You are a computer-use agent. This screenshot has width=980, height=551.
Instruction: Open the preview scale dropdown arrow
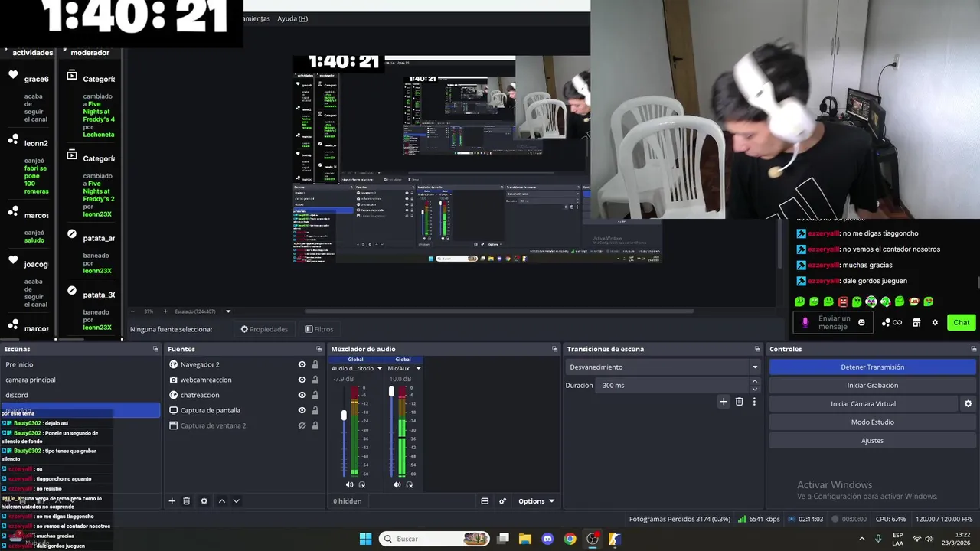(228, 311)
